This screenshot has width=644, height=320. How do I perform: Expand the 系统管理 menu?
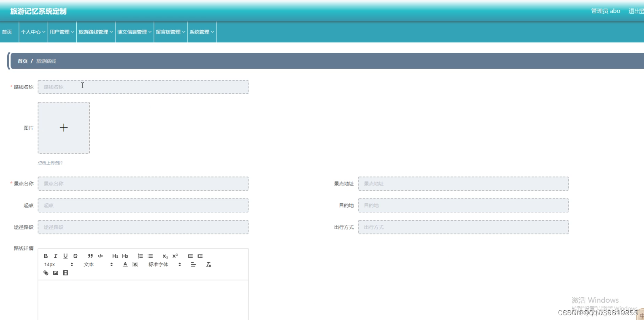tap(202, 32)
